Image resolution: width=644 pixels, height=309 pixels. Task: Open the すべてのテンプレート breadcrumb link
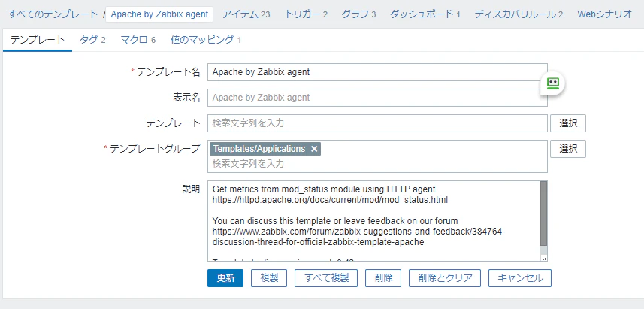click(53, 14)
